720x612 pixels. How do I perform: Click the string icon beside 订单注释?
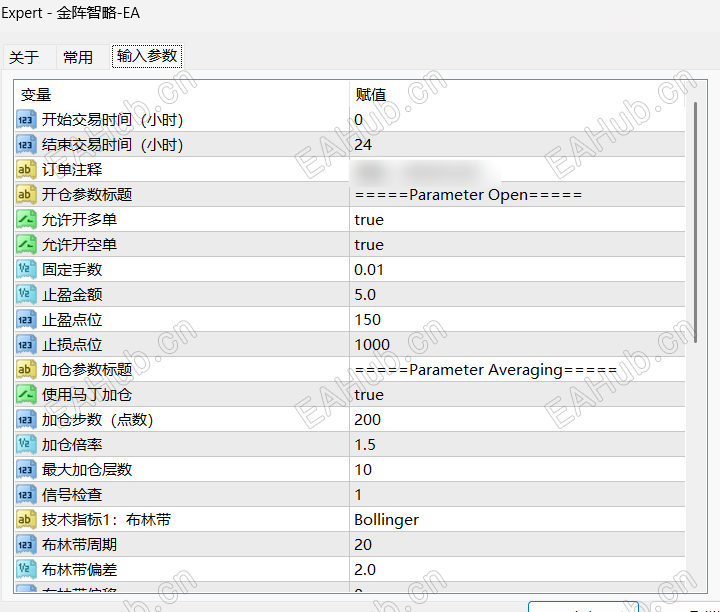coord(26,170)
